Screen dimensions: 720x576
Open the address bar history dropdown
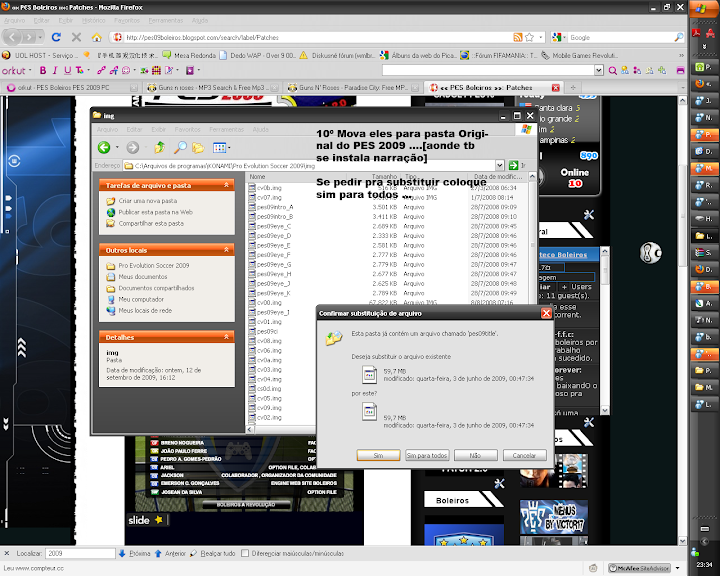click(x=541, y=37)
